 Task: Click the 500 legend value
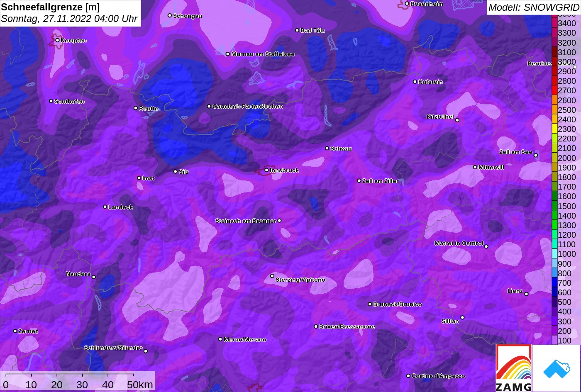click(564, 302)
